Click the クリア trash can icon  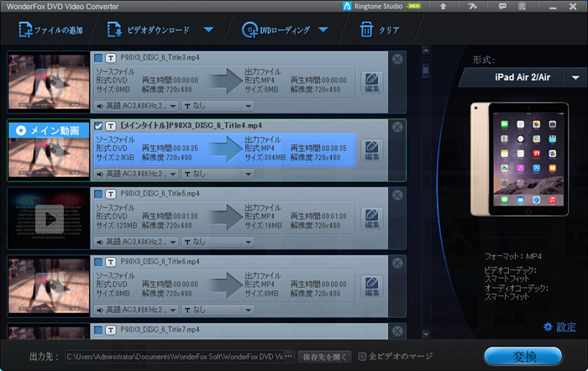point(366,31)
